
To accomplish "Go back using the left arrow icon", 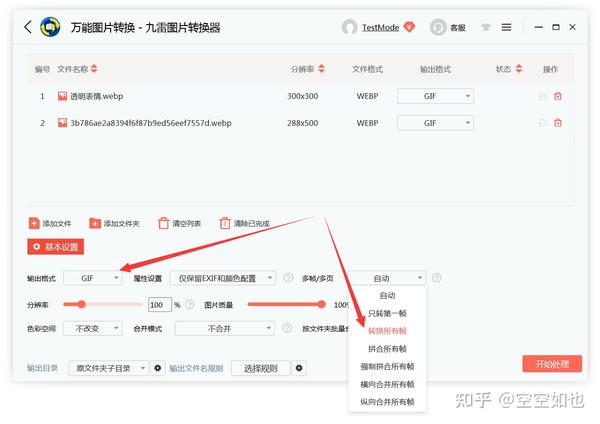I will 28,27.
